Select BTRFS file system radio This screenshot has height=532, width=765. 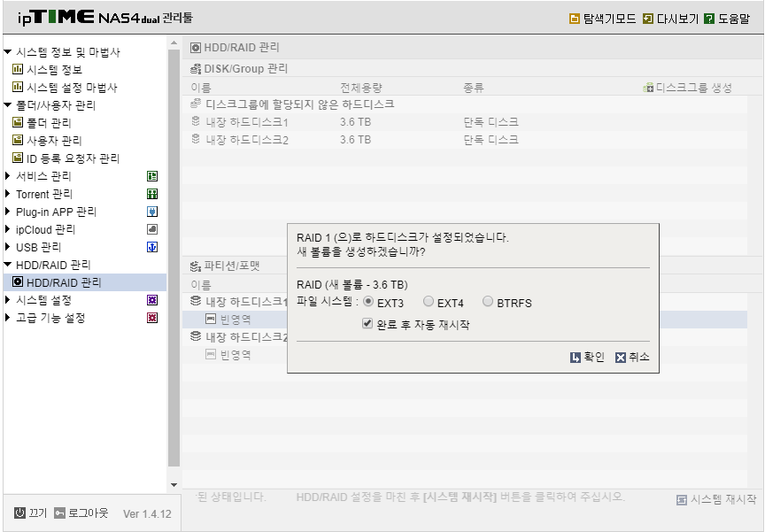click(x=488, y=301)
